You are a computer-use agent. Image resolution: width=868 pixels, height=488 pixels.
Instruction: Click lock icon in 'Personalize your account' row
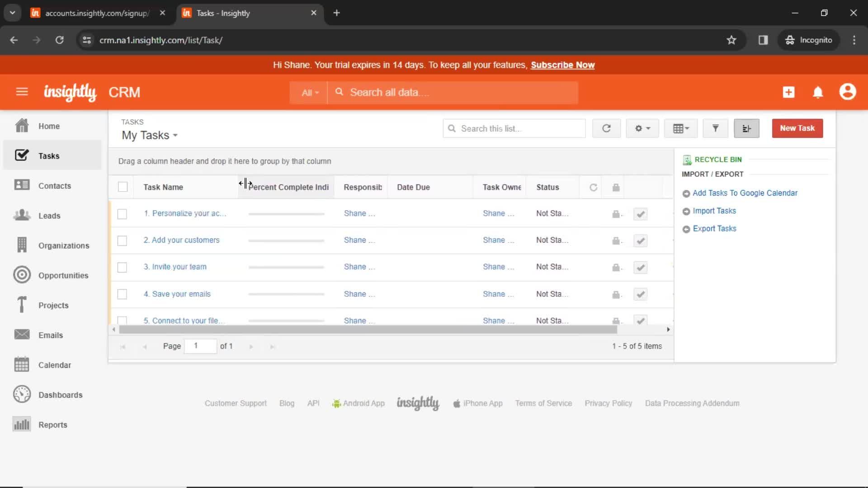tap(616, 214)
